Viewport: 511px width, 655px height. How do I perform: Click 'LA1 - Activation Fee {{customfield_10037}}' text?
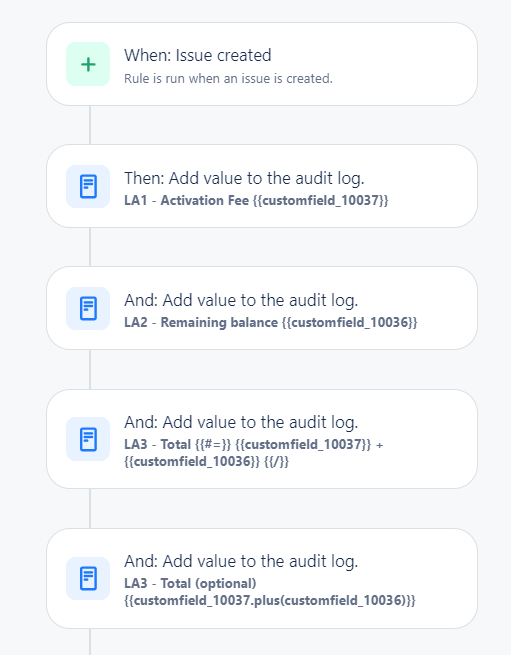tap(256, 201)
